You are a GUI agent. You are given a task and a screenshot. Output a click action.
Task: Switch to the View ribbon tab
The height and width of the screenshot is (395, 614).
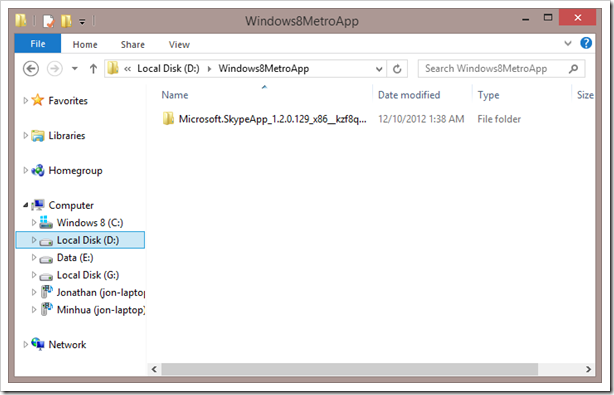(x=179, y=45)
